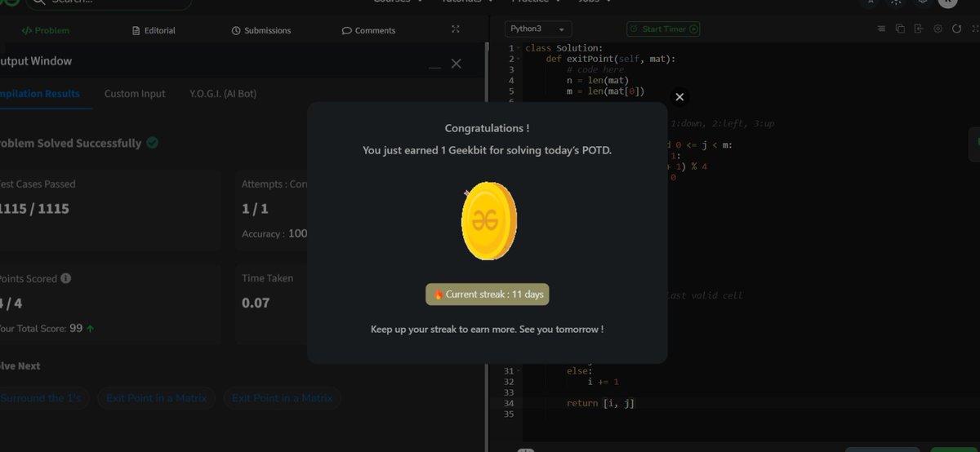Click the format code lines icon
The height and width of the screenshot is (452, 980).
pyautogui.click(x=881, y=29)
